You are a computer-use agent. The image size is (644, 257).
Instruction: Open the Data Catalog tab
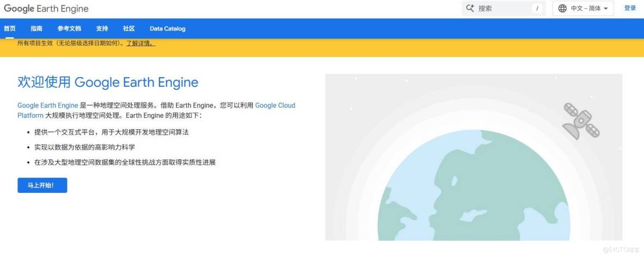[168, 29]
